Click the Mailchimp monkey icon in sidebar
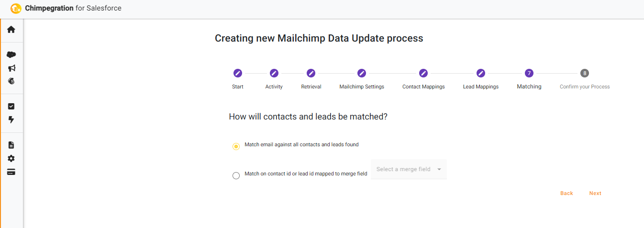The width and height of the screenshot is (644, 228). [x=11, y=81]
